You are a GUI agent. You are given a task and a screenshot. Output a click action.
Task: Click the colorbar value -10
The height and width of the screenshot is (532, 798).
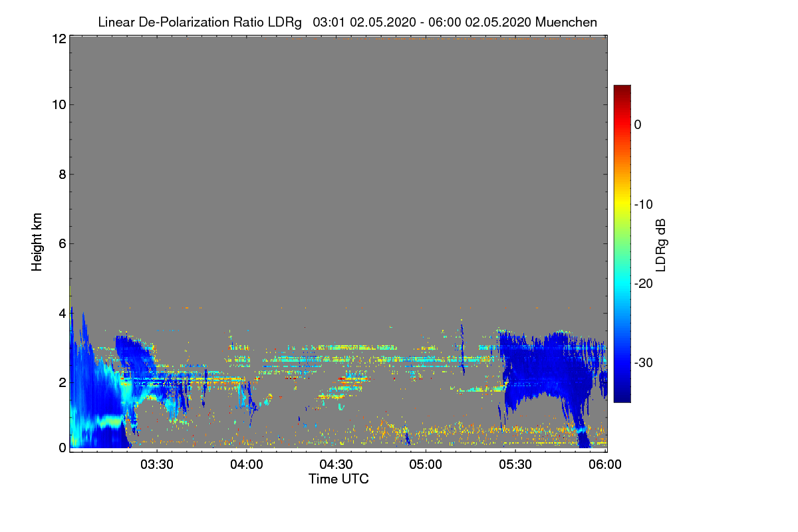[644, 204]
